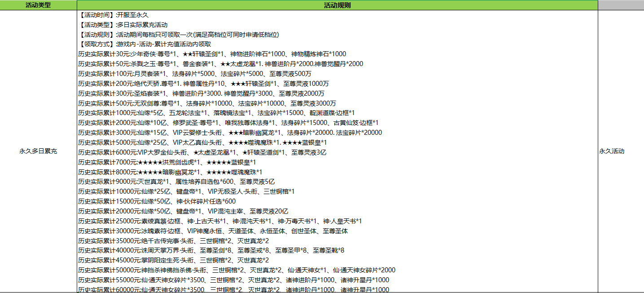Viewport: 644px width, 293px height.
Task: Click the 活动规则 header cell
Action: pyautogui.click(x=337, y=5)
